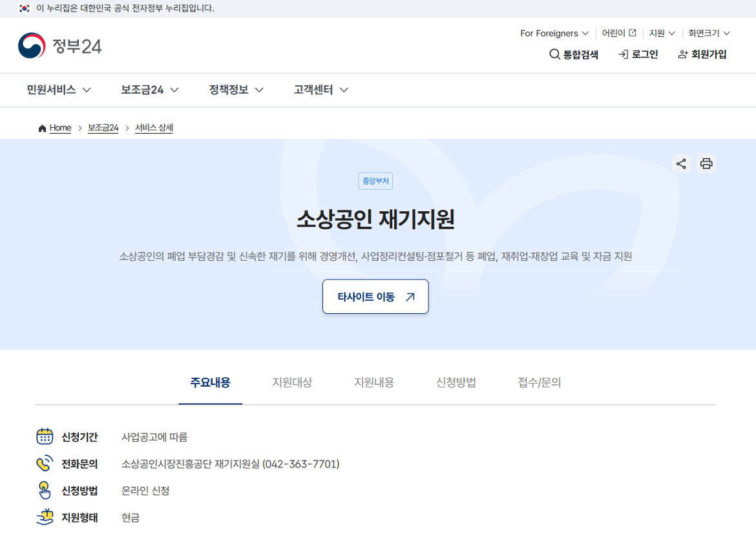Expand the 정책정보 dropdown
This screenshot has width=756, height=534.
(x=235, y=90)
